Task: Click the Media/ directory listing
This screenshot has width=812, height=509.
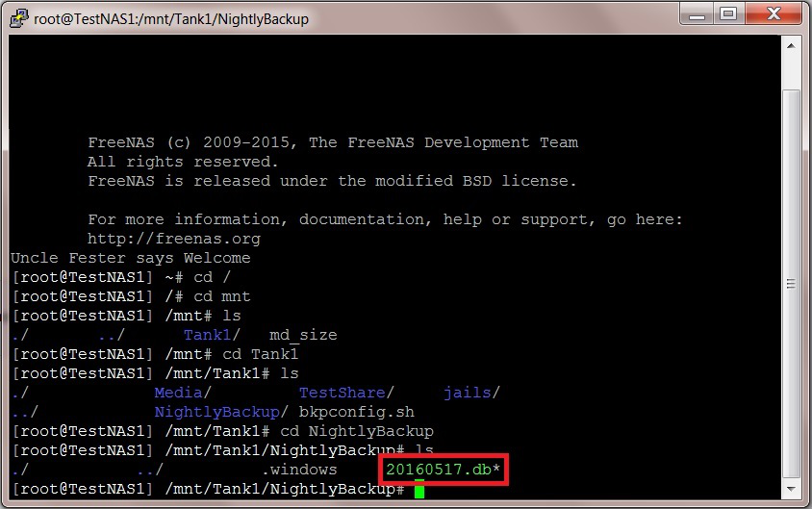Action: 178,393
